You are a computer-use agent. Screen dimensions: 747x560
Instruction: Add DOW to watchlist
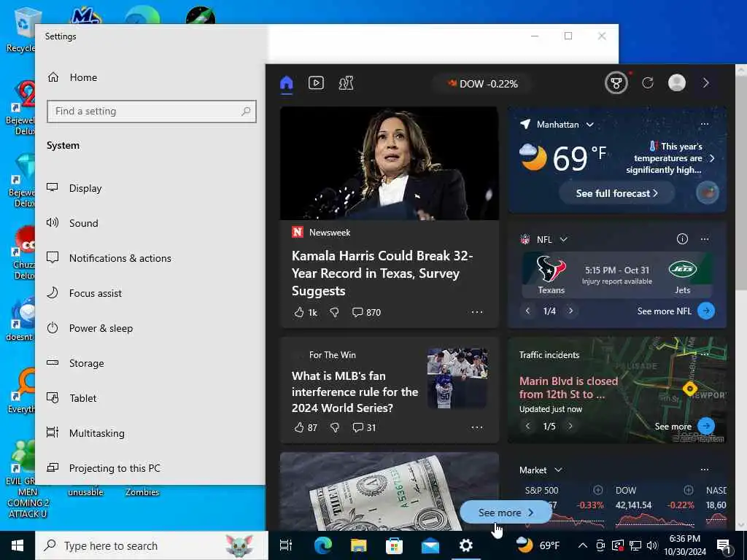(689, 490)
